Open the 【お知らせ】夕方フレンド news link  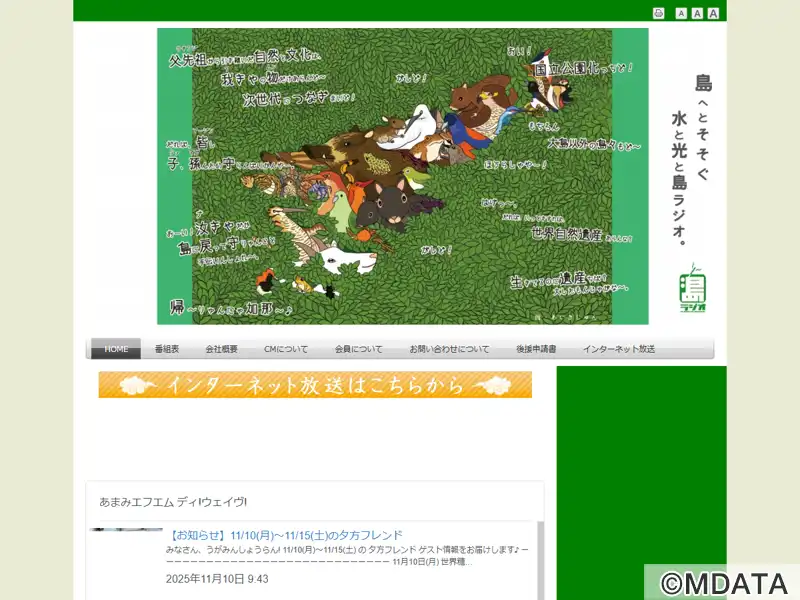point(286,535)
